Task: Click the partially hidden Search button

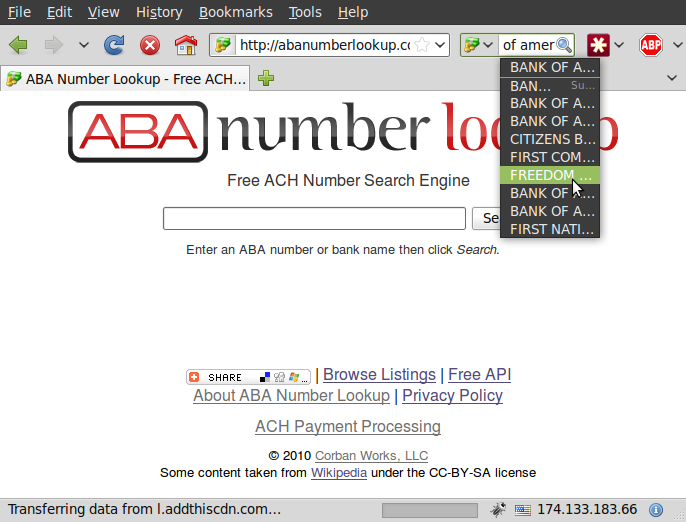Action: pos(486,218)
